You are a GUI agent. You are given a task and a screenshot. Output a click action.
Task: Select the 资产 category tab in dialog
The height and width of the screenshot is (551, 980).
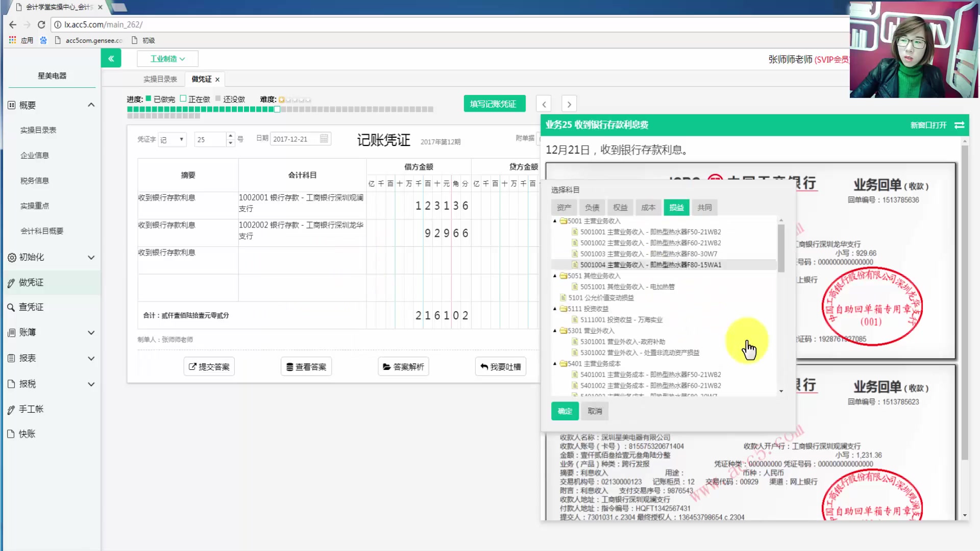563,207
